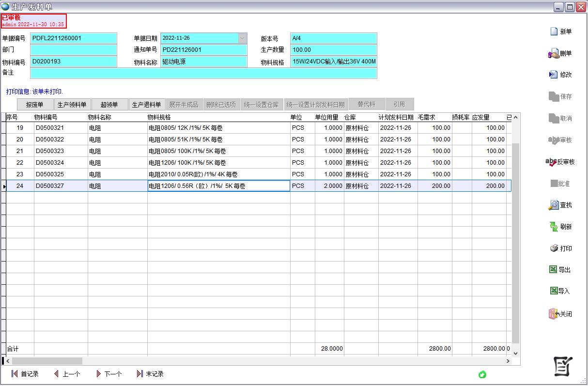588x386 pixels.
Task: Export to Excel via 导出 icon
Action: 553,270
